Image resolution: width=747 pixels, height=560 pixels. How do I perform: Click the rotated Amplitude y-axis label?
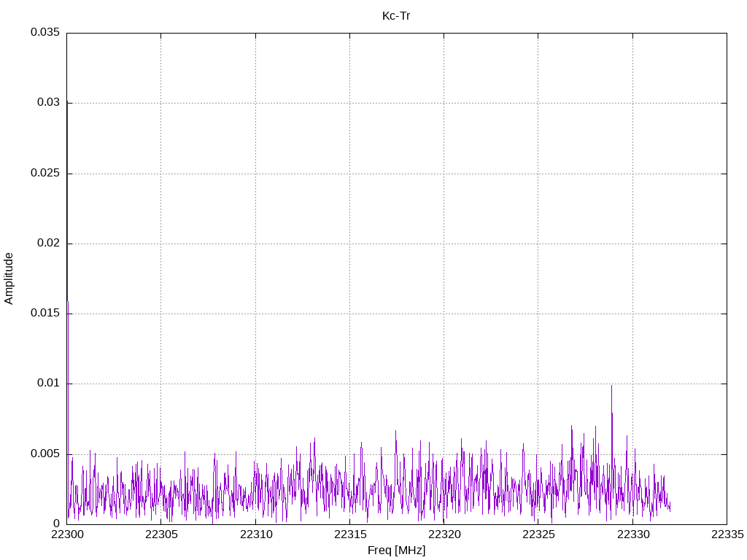coord(9,278)
